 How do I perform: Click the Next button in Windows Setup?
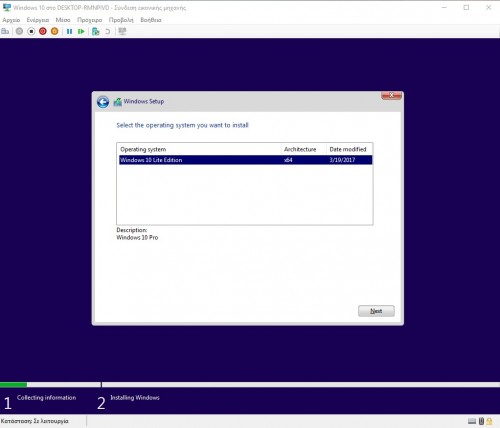tap(376, 311)
